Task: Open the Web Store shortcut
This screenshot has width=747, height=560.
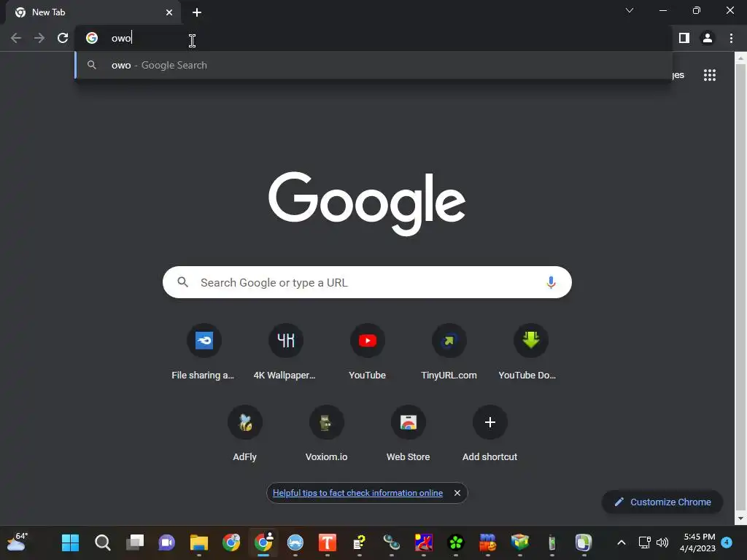Action: [409, 434]
